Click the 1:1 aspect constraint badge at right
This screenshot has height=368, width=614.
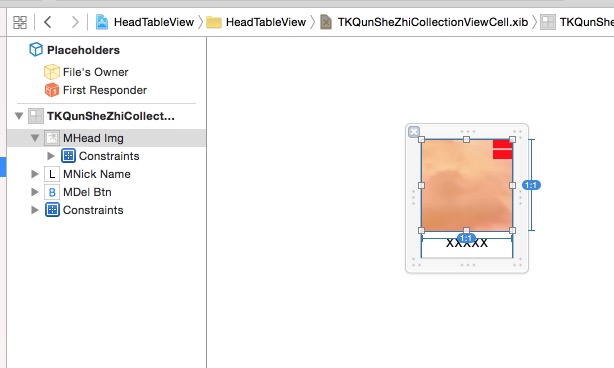tap(531, 185)
